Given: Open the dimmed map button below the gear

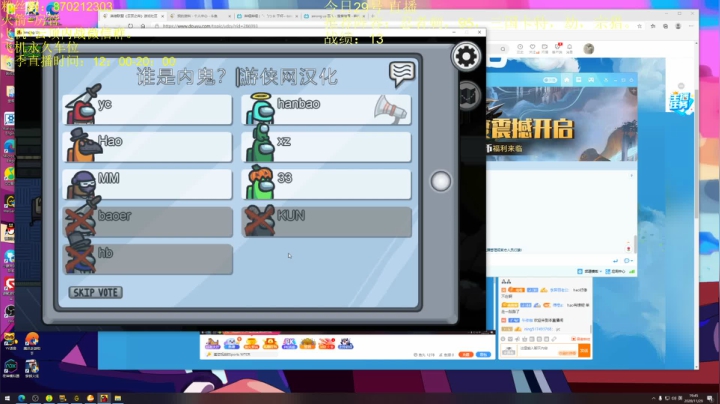Looking at the screenshot, I should point(467,96).
